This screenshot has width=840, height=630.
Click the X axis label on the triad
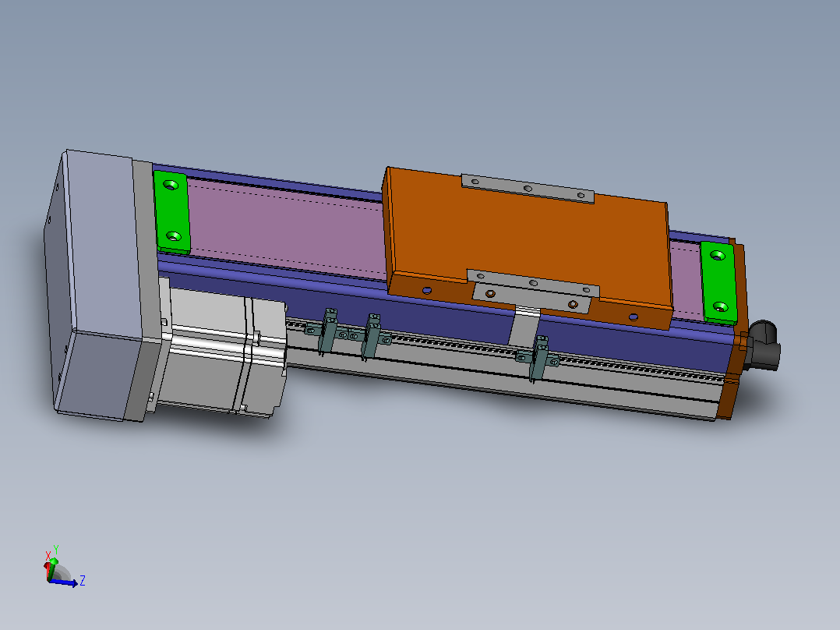[x=48, y=556]
